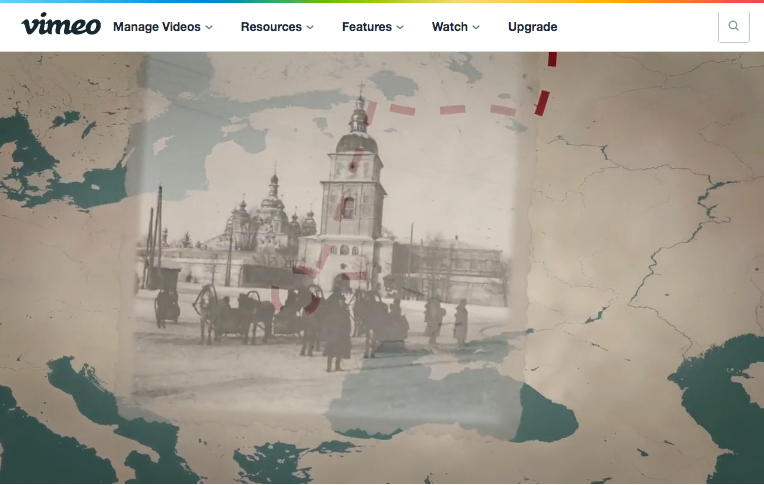The image size is (764, 485).
Task: Go to the Upgrade page
Action: coord(532,27)
